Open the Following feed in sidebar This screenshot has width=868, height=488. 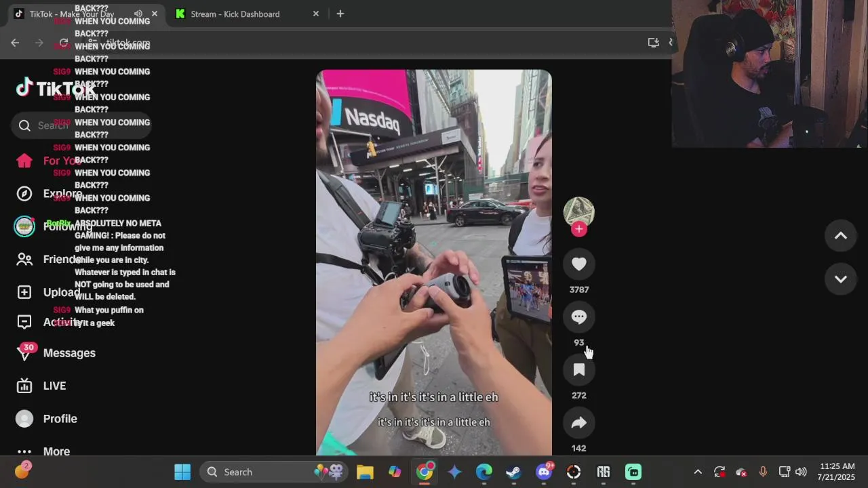pos(54,226)
